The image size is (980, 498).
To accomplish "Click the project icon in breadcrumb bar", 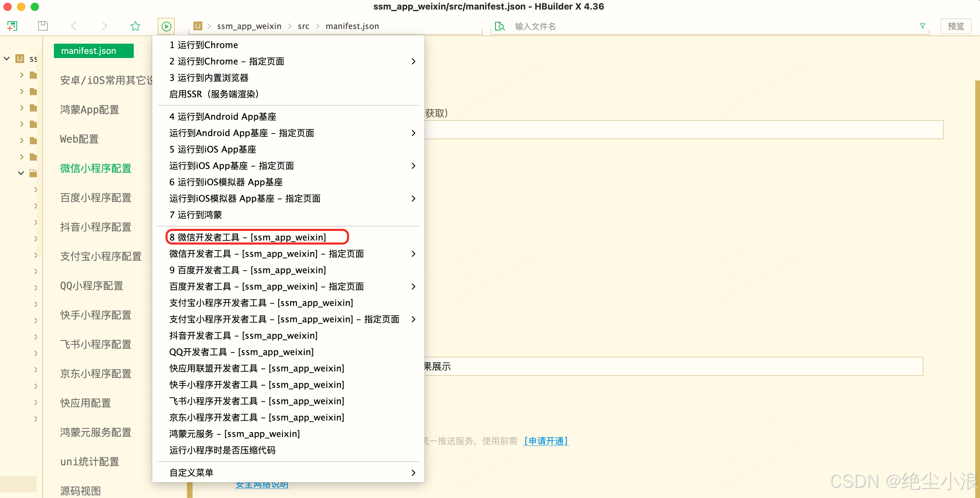I will pyautogui.click(x=198, y=26).
